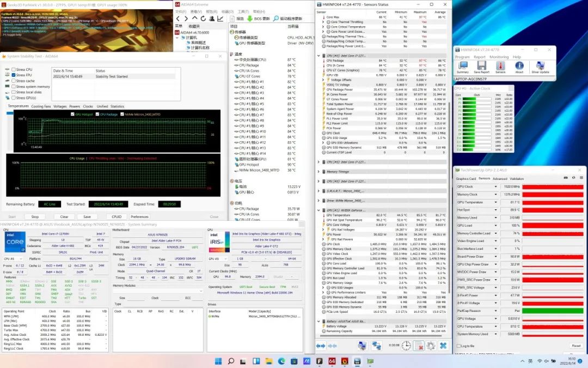Reset sensor values with clock icon
588x368 pixels.
point(406,346)
